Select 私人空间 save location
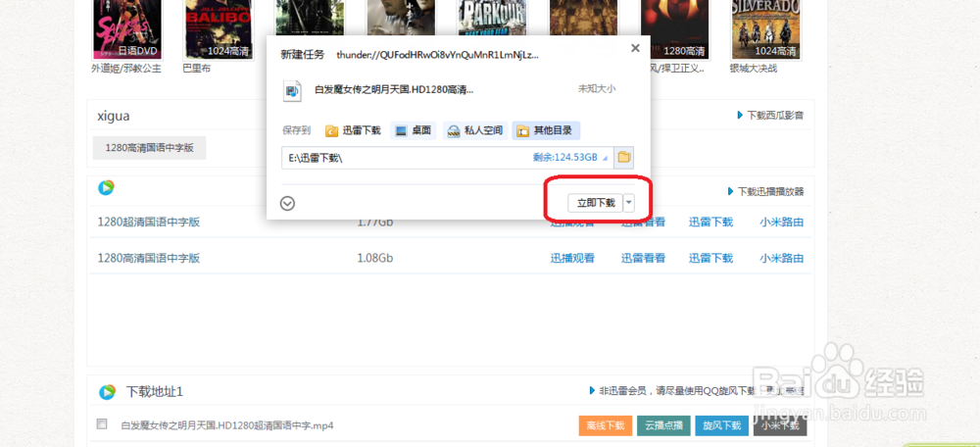 point(475,130)
